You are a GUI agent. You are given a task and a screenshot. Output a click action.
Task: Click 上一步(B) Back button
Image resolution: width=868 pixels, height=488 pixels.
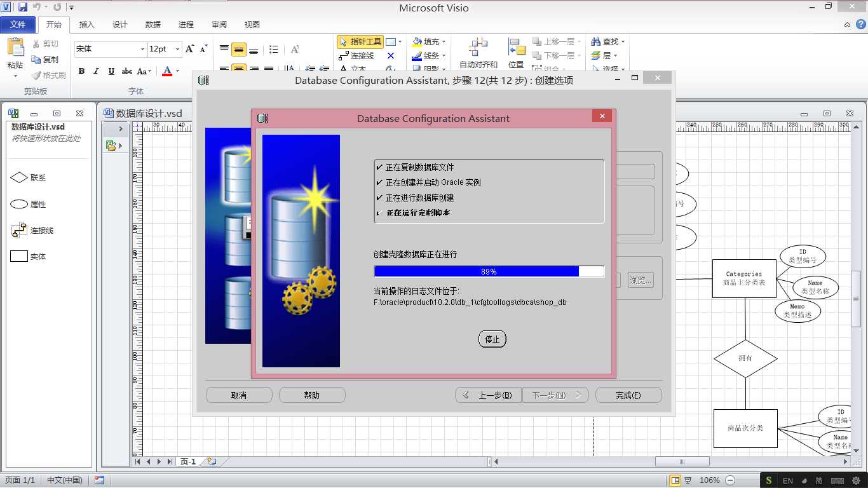[x=488, y=395]
